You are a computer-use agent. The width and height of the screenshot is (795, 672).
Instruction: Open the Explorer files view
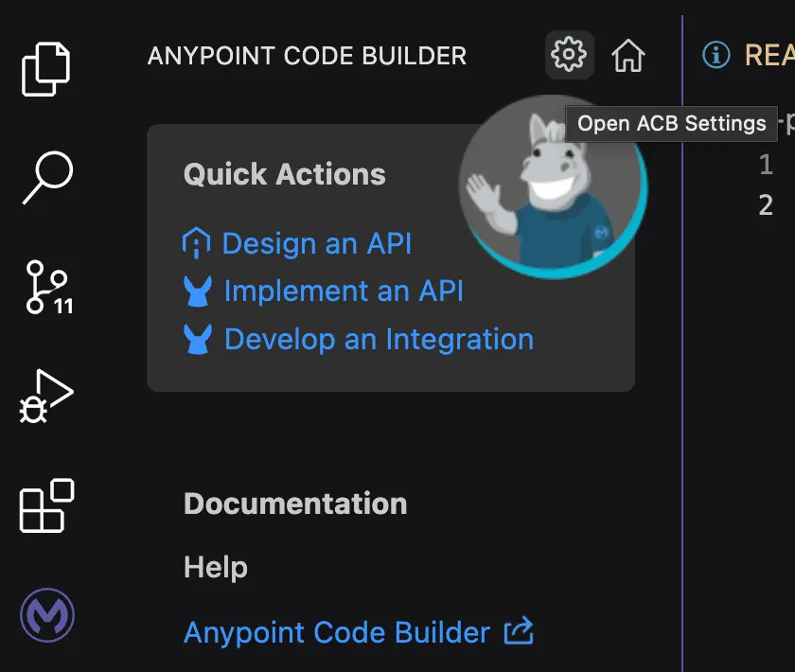(45, 69)
